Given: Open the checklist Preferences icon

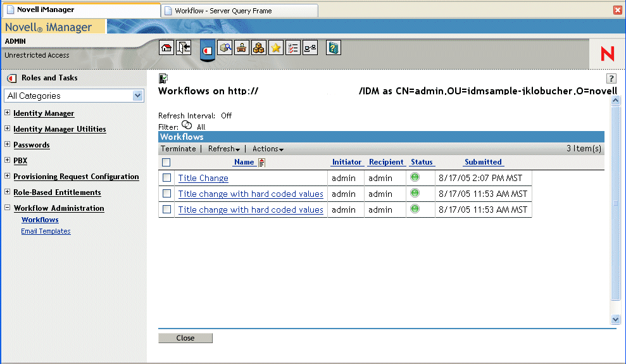Looking at the screenshot, I should coord(293,48).
